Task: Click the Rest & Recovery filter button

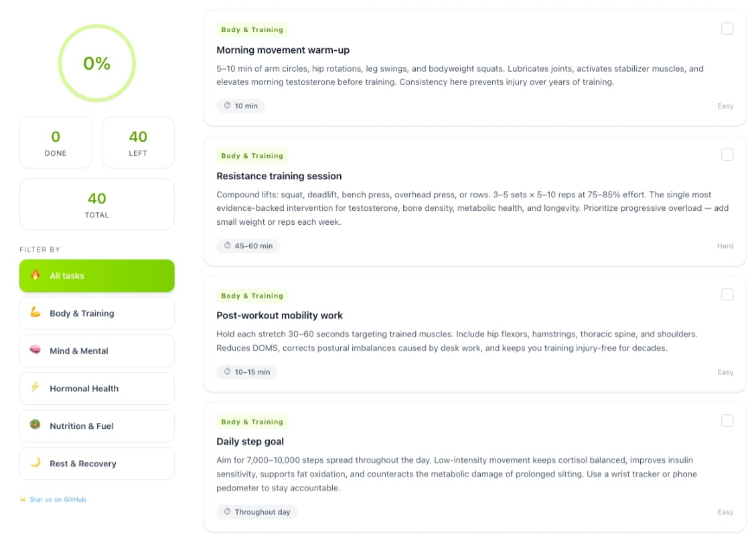Action: (x=97, y=464)
